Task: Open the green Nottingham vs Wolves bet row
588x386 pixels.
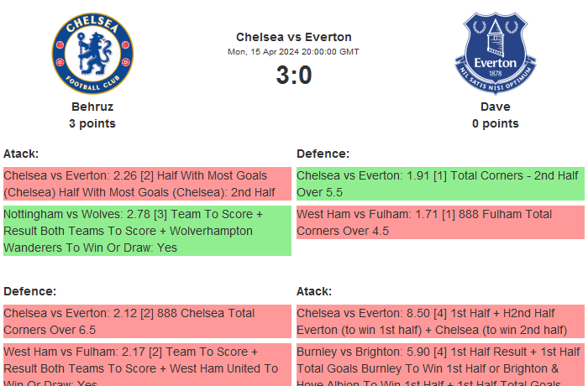Action: tap(147, 231)
